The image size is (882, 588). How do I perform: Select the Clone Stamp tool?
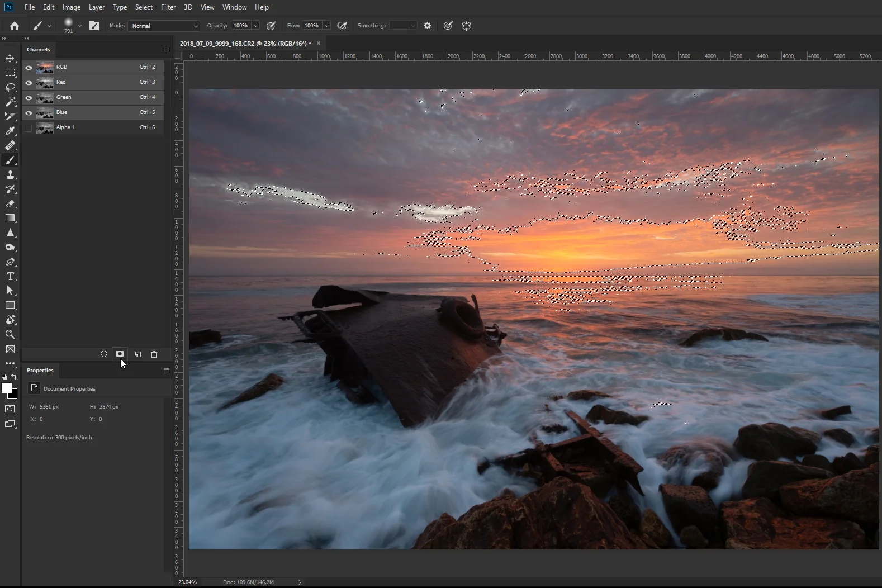coord(10,175)
